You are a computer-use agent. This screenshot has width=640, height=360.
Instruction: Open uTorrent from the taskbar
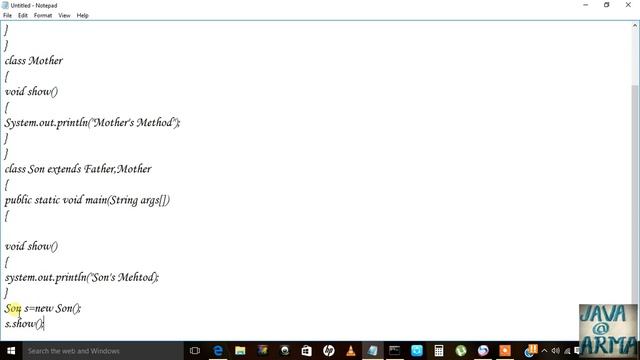coord(461,351)
